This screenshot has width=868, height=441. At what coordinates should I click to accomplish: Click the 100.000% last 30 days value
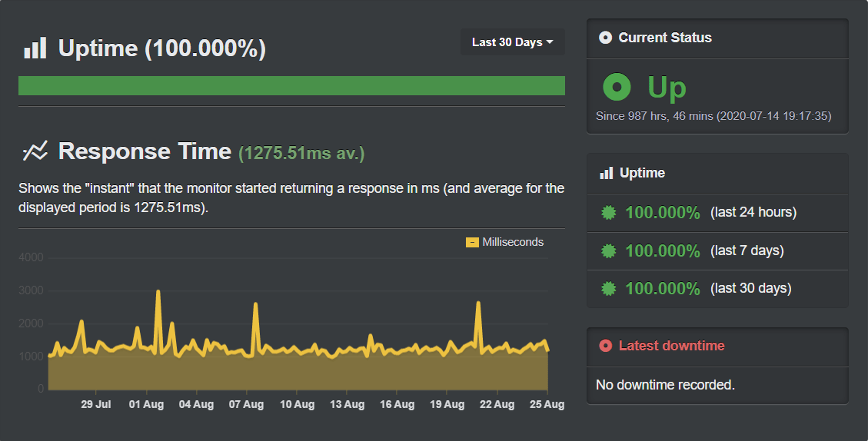click(663, 288)
